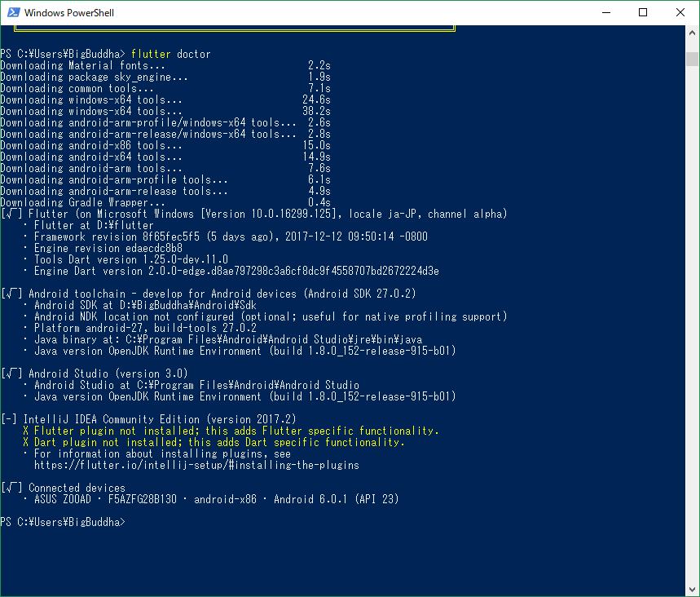The image size is (700, 597).
Task: Click 'Engine revision edaecdc8b8' line
Action: coord(103,249)
